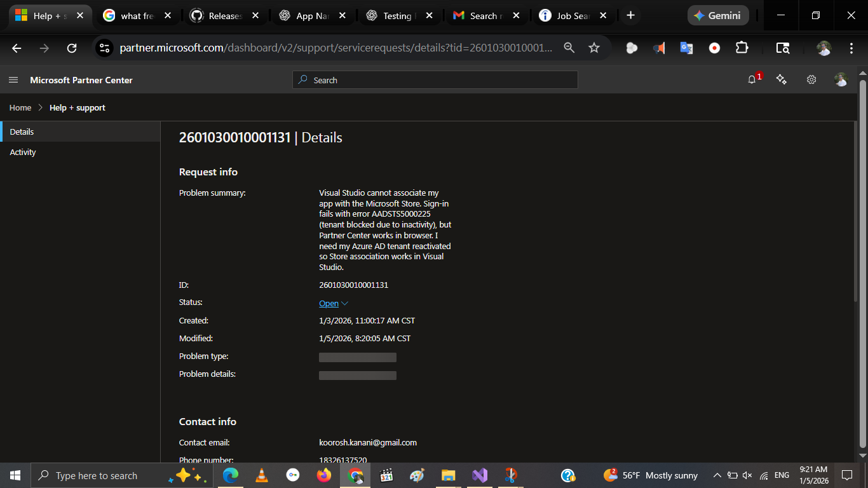This screenshot has height=488, width=868.
Task: Open VLC media player from the taskbar
Action: [261, 475]
